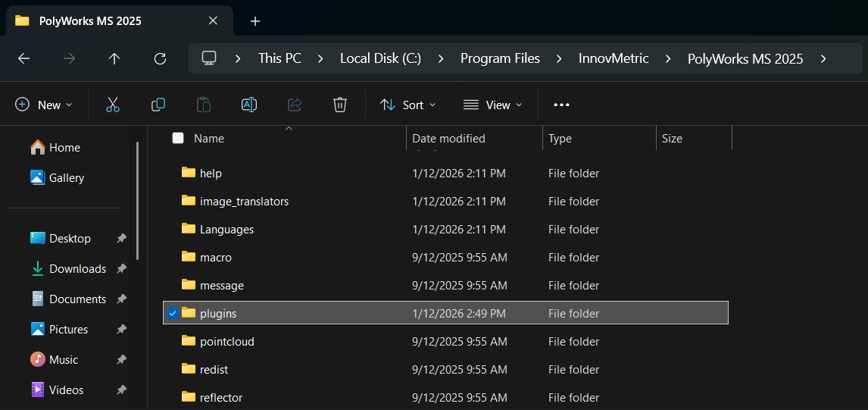Expand chevron after This PC breadcrumb
The width and height of the screenshot is (868, 410).
click(x=320, y=58)
